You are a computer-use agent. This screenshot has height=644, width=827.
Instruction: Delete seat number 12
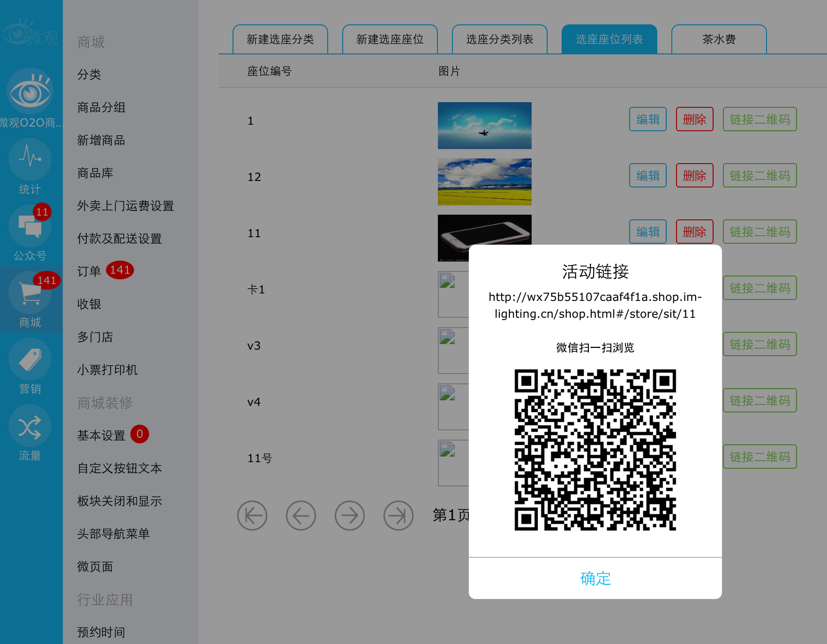(695, 175)
